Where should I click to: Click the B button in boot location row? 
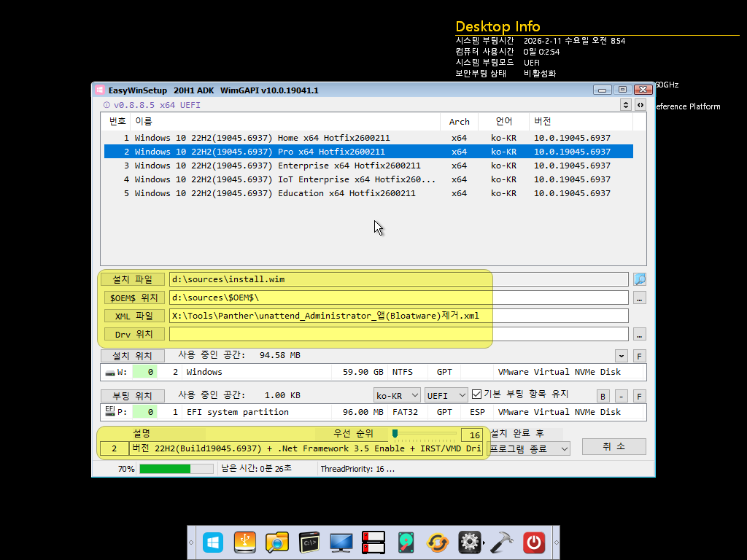coord(603,396)
